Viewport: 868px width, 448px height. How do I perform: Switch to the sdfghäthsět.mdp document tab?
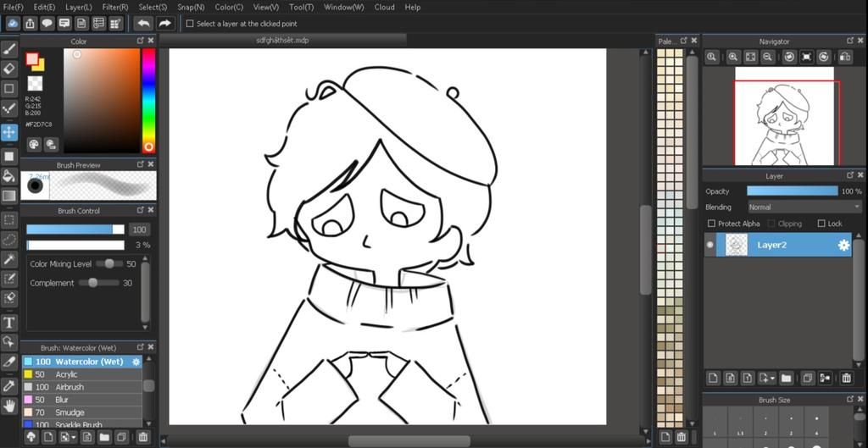[283, 41]
